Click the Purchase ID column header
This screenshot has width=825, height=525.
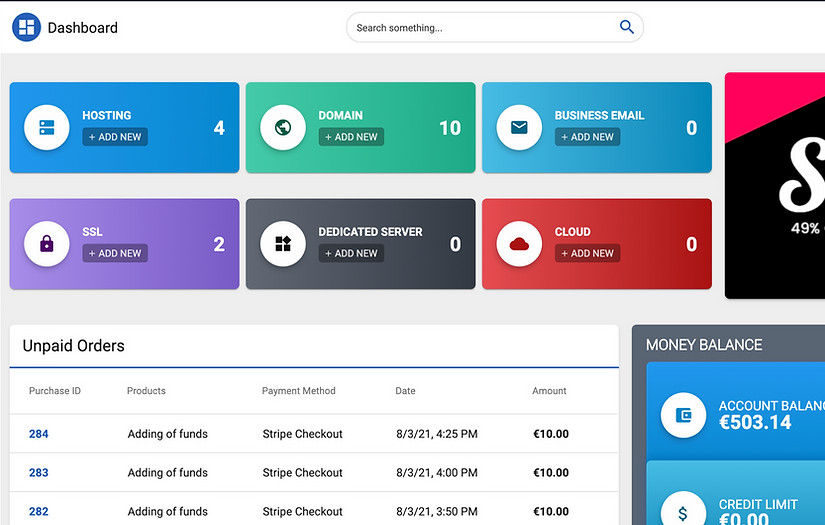pos(55,391)
